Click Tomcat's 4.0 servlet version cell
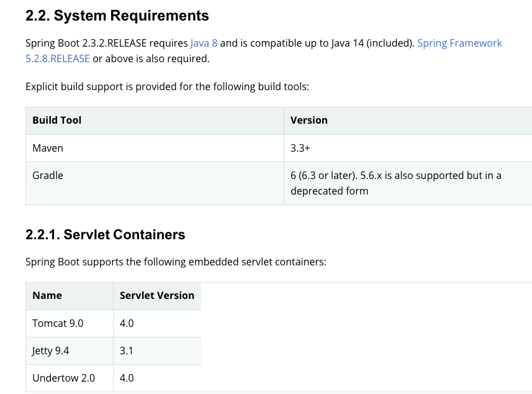 [127, 323]
